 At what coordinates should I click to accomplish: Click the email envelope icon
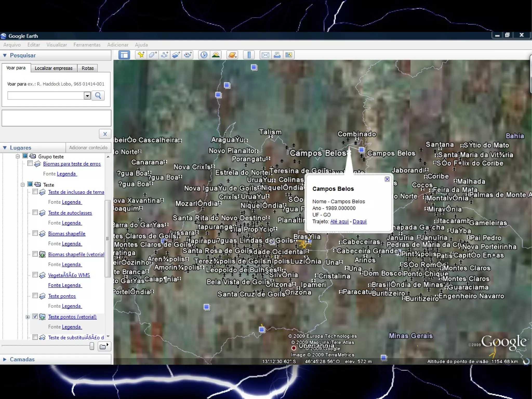pyautogui.click(x=265, y=55)
